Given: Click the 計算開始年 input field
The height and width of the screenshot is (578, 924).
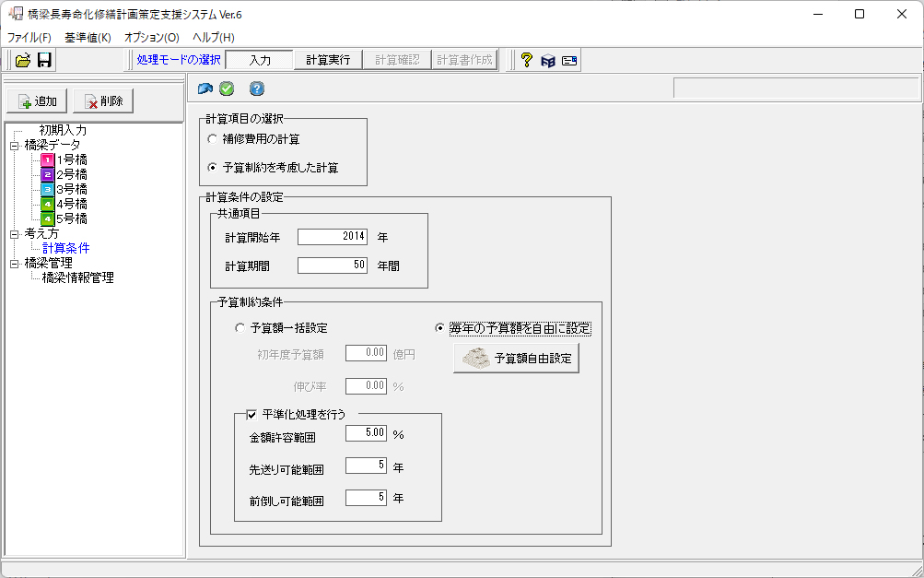Looking at the screenshot, I should click(333, 237).
